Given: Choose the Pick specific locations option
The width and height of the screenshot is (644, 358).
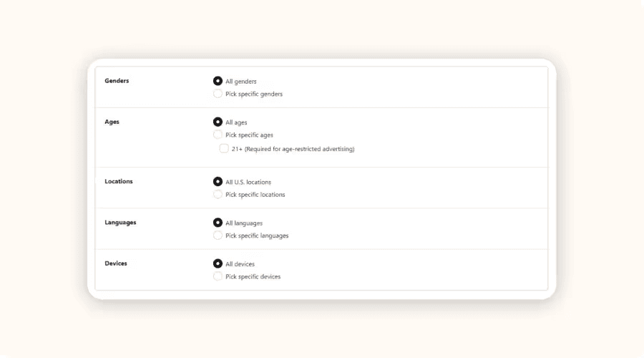Looking at the screenshot, I should click(x=218, y=195).
